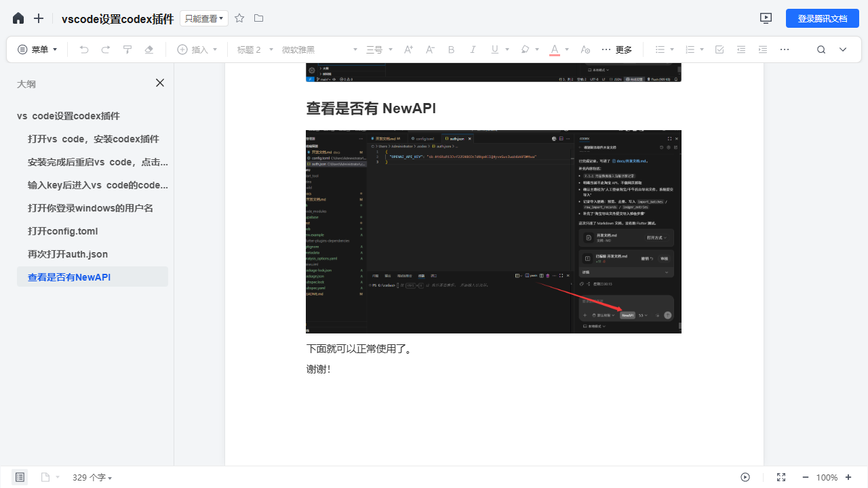Clear formatting with the eraser icon

(x=149, y=49)
